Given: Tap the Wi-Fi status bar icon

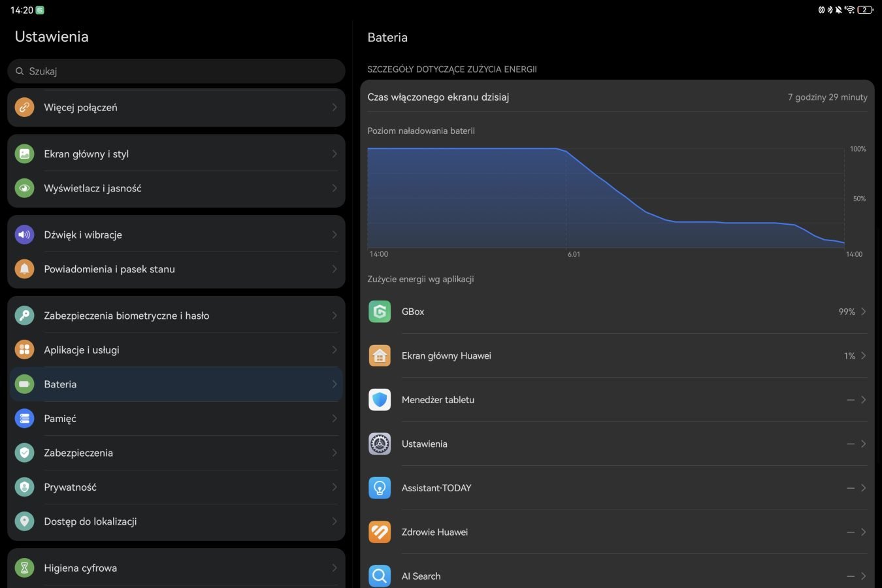Looking at the screenshot, I should [849, 10].
